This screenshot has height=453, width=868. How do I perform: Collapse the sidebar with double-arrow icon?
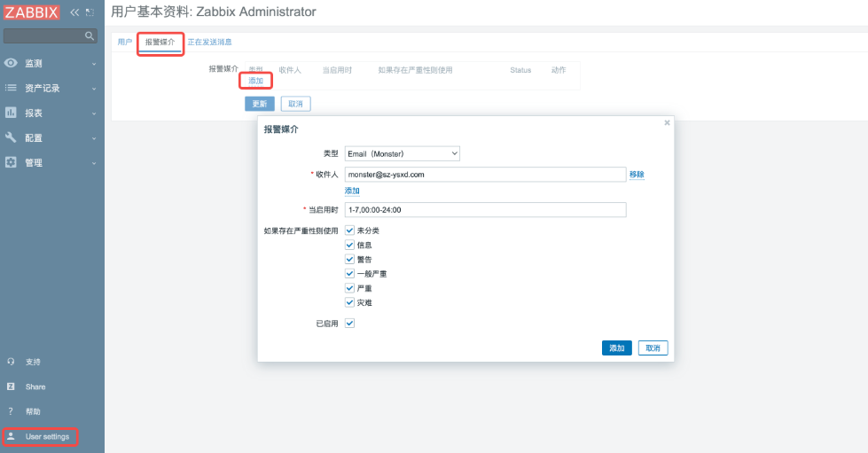tap(74, 12)
